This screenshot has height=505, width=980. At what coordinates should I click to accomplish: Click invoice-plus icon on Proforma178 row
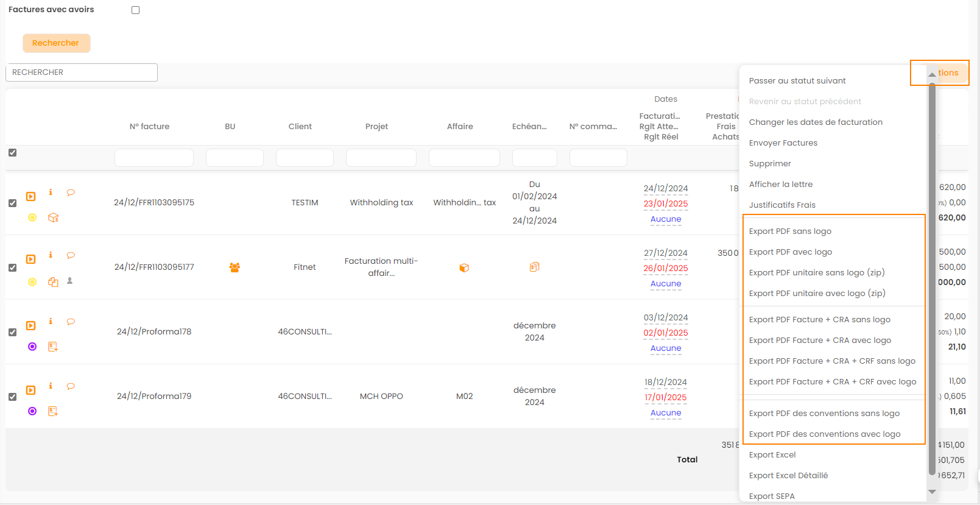53,347
